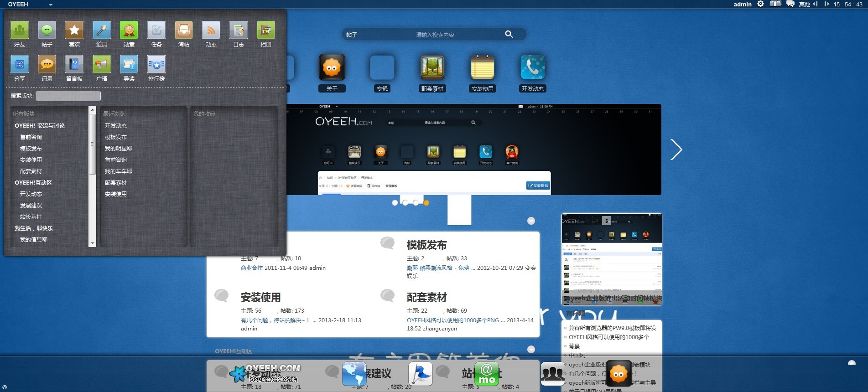Screen dimensions: 868x392
Task: Open 我的信息耶 in forum list
Action: 34,240
